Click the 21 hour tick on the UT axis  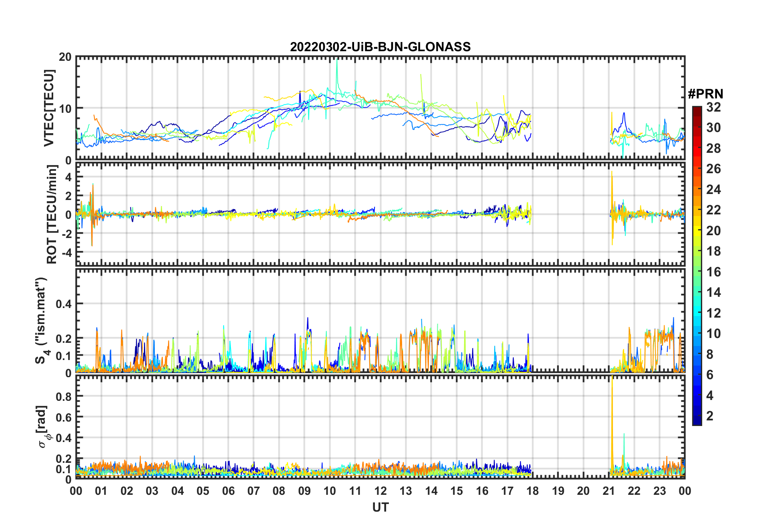tap(609, 491)
